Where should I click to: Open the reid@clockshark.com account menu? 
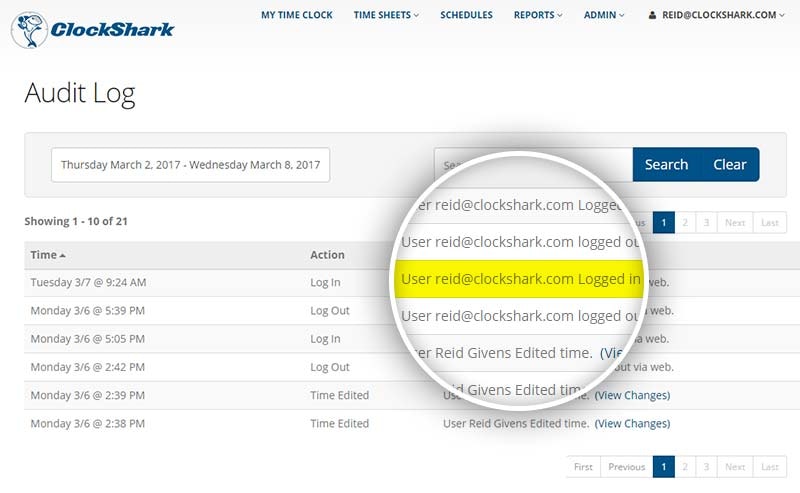716,15
